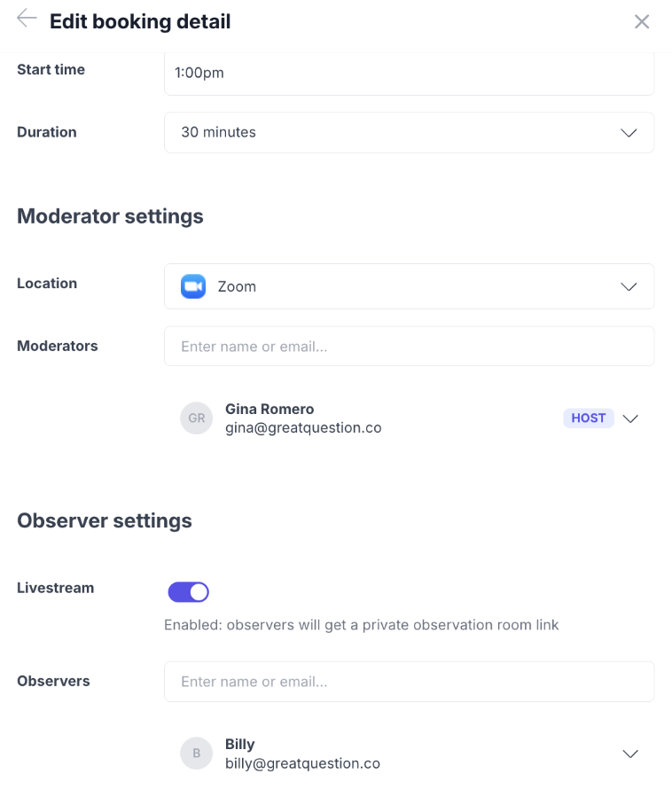The width and height of the screenshot is (672, 789).
Task: Close the Edit booking detail panel
Action: point(642,21)
